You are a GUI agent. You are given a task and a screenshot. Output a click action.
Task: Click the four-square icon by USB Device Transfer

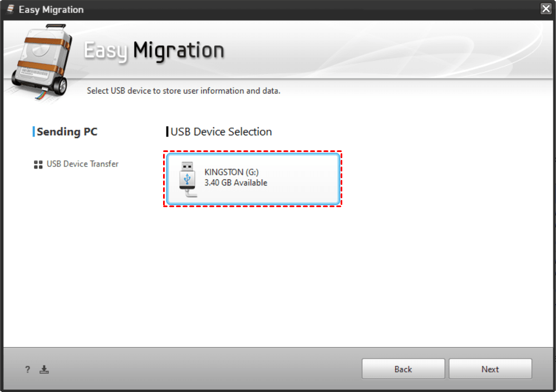point(38,164)
